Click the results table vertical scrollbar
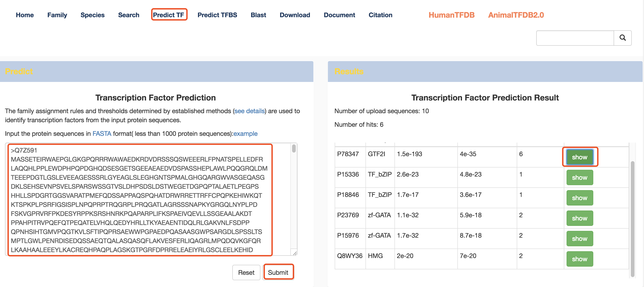Screen dimensions: 644x287 pyautogui.click(x=632, y=219)
